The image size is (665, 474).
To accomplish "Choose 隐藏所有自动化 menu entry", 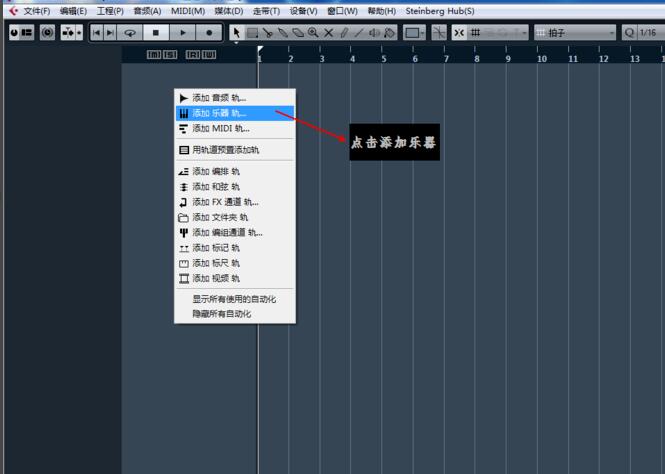I will tap(235, 314).
